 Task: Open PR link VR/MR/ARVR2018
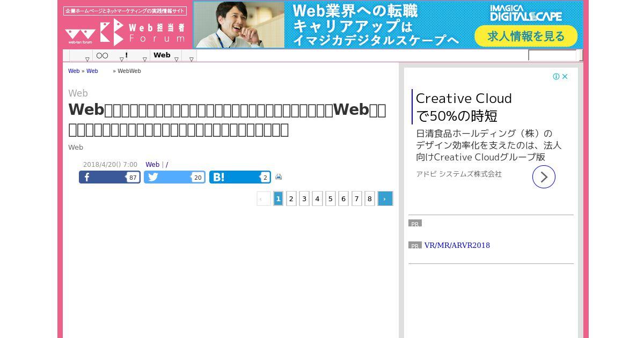click(457, 245)
